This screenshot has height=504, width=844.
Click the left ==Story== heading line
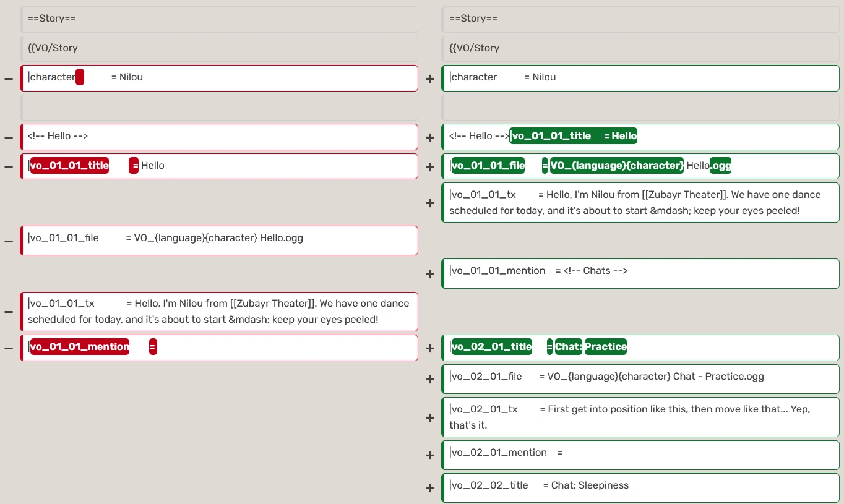(219, 19)
